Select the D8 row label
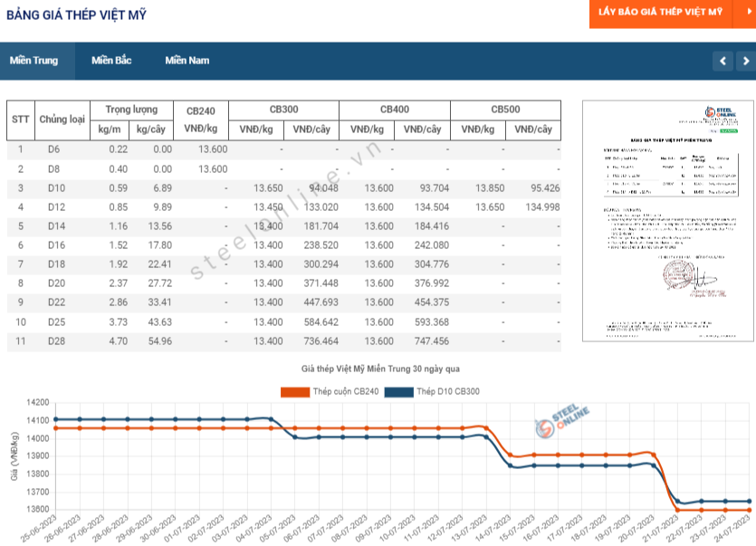The height and width of the screenshot is (546, 756). pyautogui.click(x=53, y=169)
